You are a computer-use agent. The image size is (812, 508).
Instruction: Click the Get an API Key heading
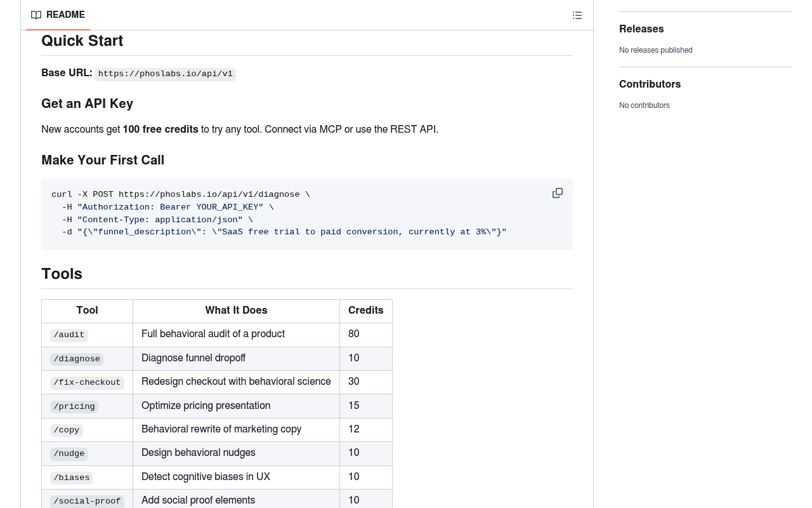click(x=87, y=104)
